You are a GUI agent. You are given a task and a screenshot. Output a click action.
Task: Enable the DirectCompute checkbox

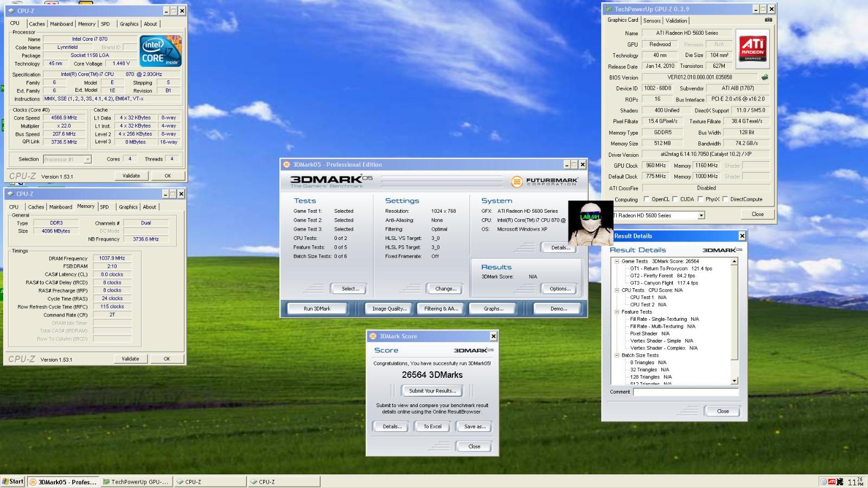(x=725, y=199)
